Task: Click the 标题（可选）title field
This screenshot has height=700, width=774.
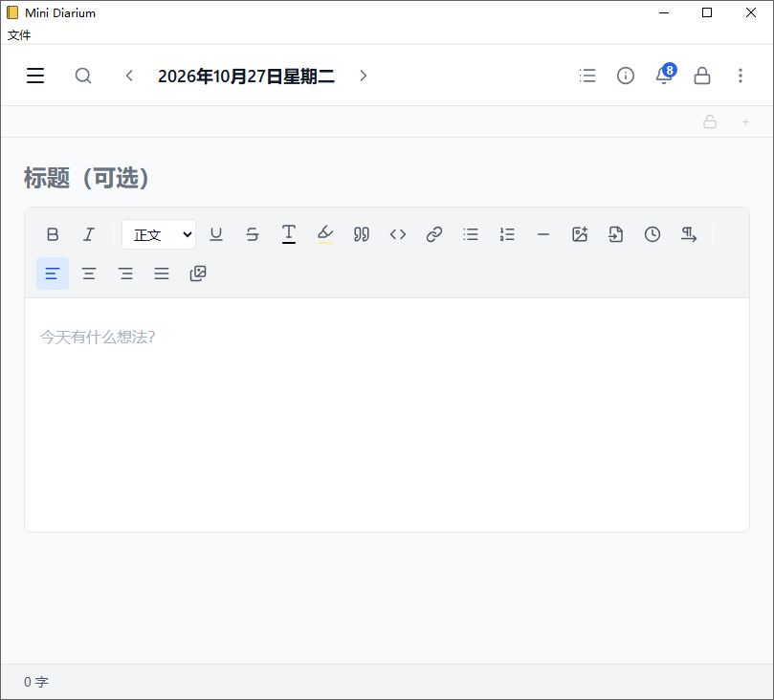Action: pyautogui.click(x=387, y=178)
